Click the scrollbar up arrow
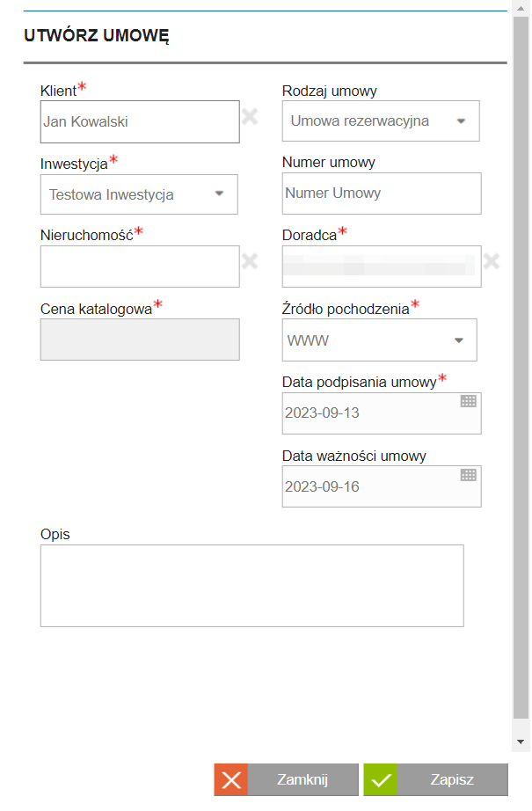Screen dimensions: 532x811 (x=521, y=8)
